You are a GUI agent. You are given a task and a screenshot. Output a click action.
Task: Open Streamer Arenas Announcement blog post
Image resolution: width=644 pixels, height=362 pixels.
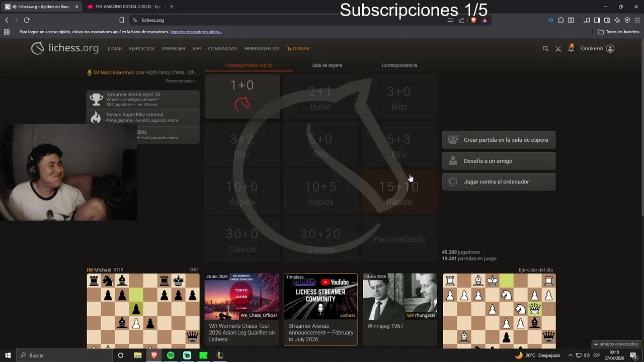point(320,309)
